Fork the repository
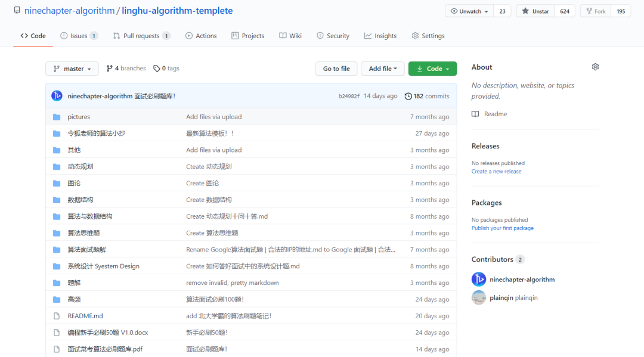 596,11
